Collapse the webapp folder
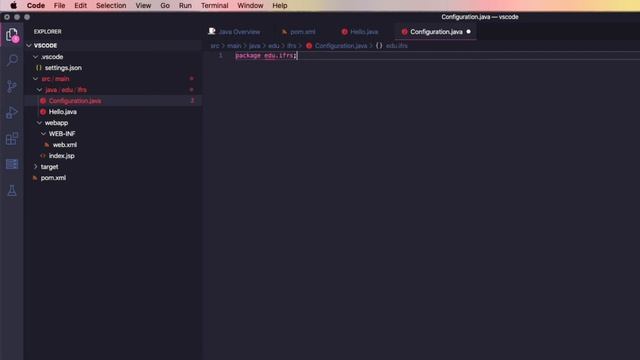 coord(40,123)
